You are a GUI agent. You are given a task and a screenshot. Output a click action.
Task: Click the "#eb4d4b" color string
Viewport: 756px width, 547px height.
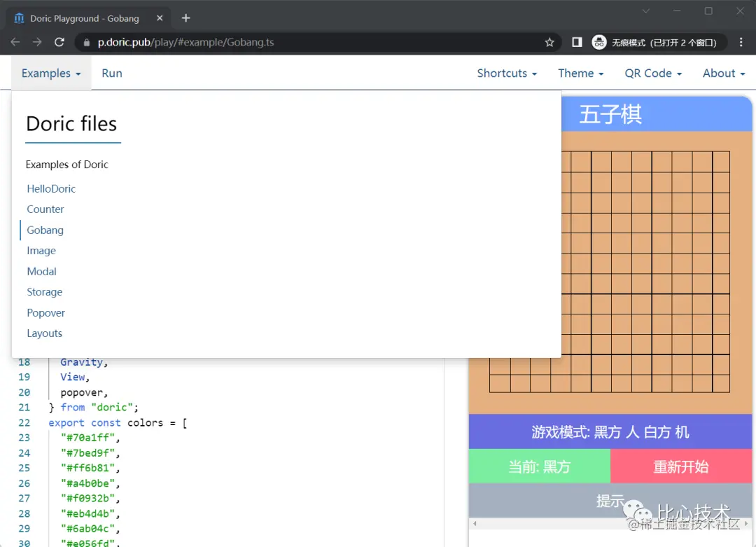pyautogui.click(x=87, y=513)
